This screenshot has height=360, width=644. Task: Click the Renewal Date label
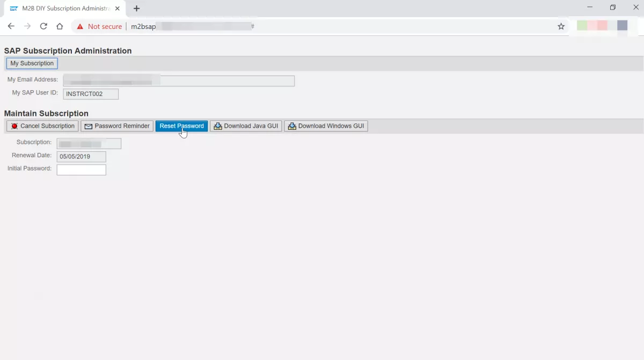pos(32,156)
